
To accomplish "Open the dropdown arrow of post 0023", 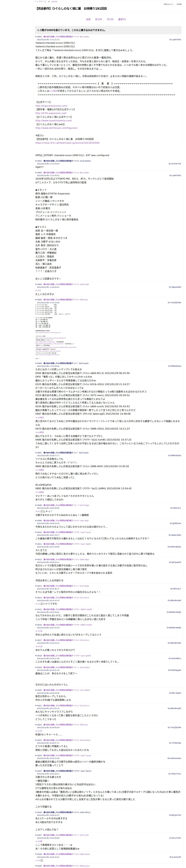I will pyautogui.click(x=36, y=740).
